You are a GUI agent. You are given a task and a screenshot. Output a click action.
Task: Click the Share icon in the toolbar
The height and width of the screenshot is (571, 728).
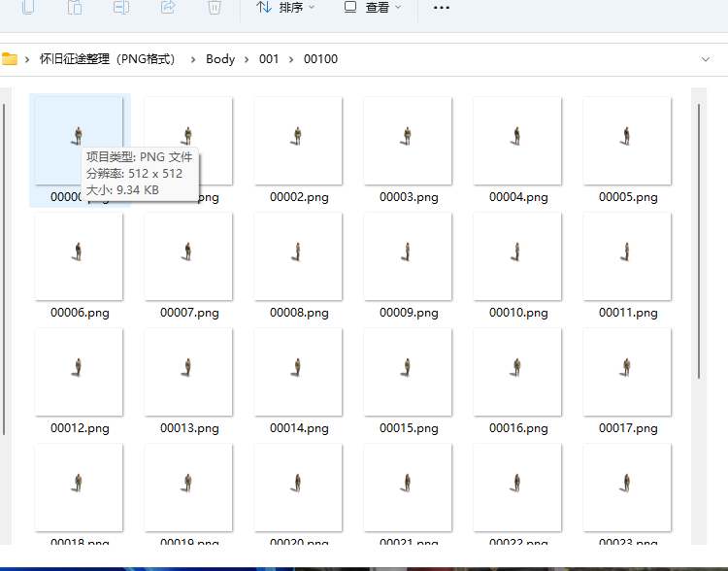(167, 8)
